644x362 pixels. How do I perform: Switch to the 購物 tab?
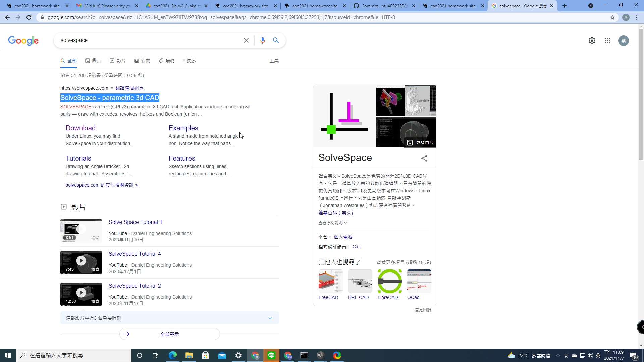pos(167,61)
